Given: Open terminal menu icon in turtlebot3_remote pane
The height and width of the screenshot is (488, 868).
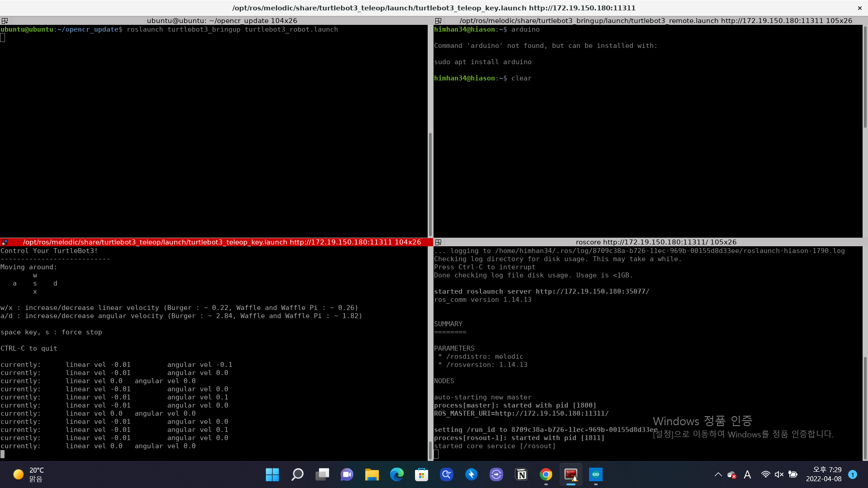Looking at the screenshot, I should pos(438,21).
